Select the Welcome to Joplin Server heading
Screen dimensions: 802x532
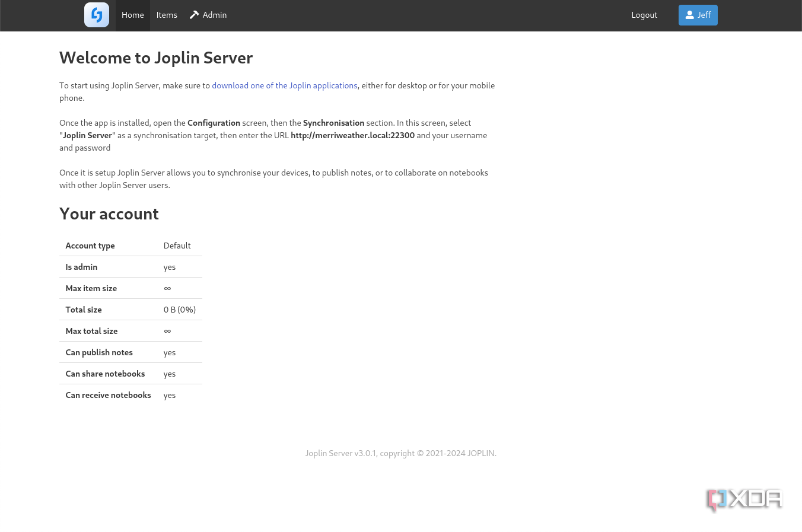tap(156, 58)
